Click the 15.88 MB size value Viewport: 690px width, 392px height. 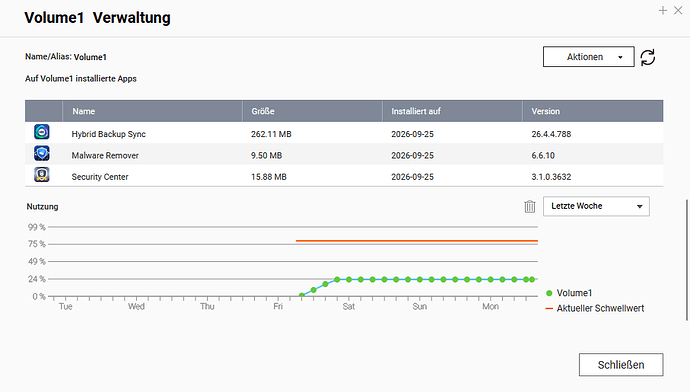pos(268,177)
